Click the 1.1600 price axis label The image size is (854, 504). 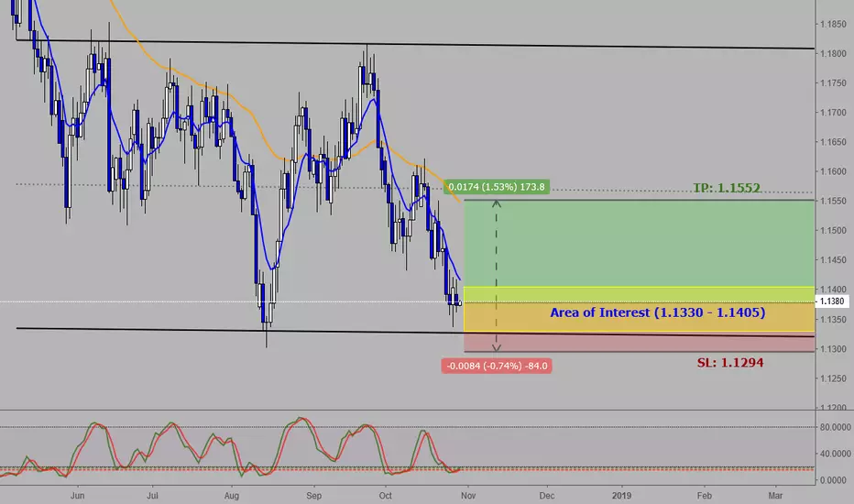point(833,171)
